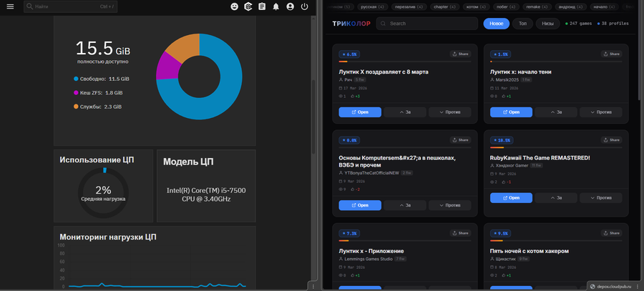Screen dimensions: 644x291
Task: Switch to the Низы tab
Action: click(547, 24)
